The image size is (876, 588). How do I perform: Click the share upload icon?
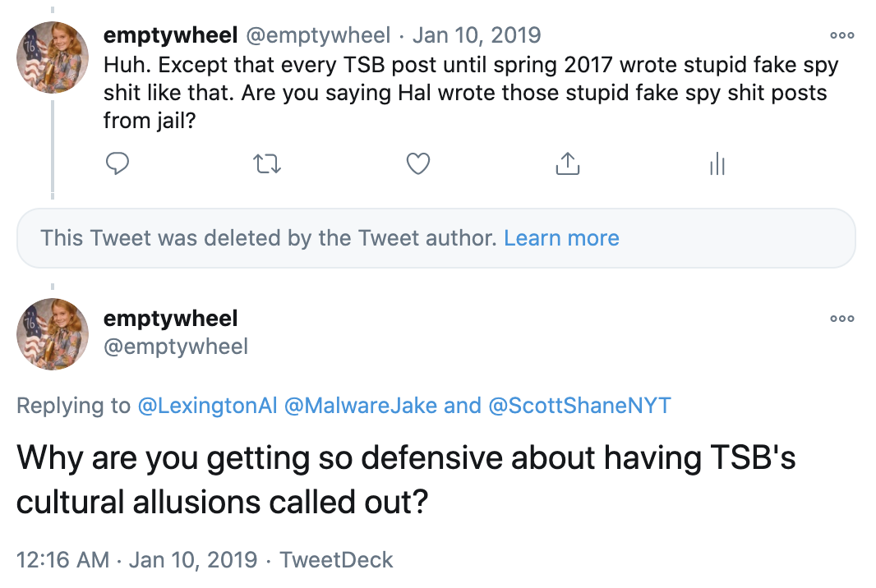(567, 164)
